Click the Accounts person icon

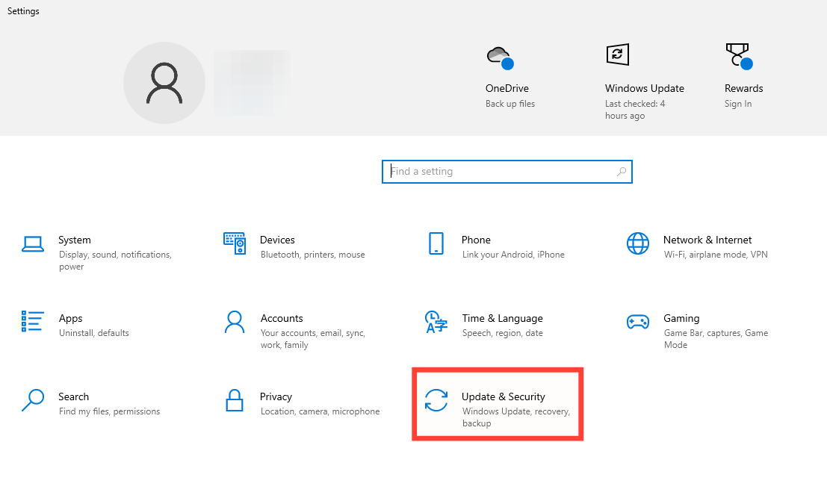pyautogui.click(x=235, y=322)
